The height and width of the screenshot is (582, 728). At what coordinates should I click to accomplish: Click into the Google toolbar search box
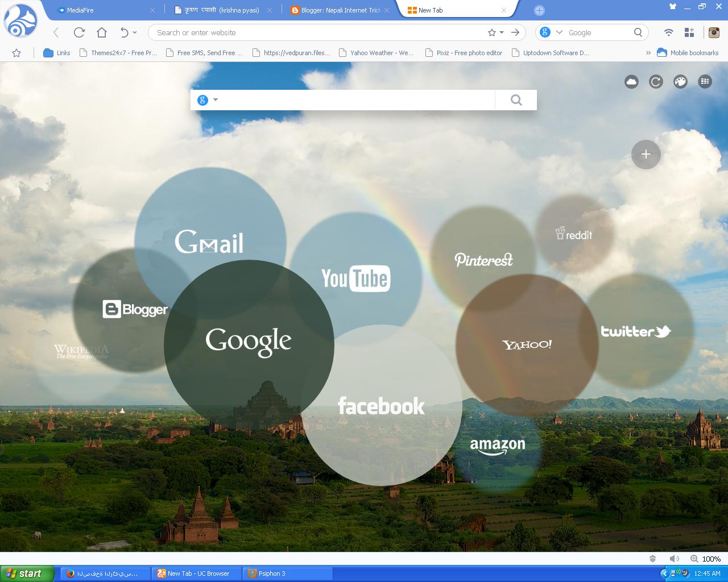597,32
